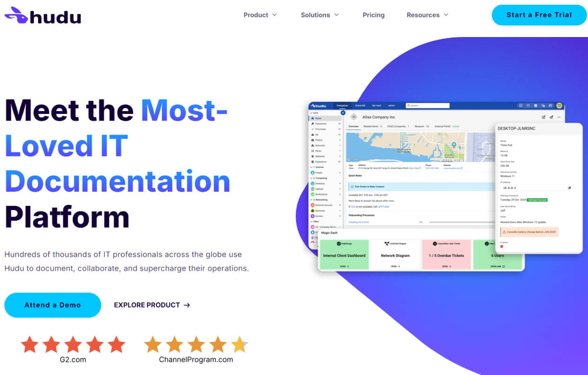This screenshot has height=375, width=588.
Task: Click the sidebar collapse circle button in preview
Action: click(343, 112)
